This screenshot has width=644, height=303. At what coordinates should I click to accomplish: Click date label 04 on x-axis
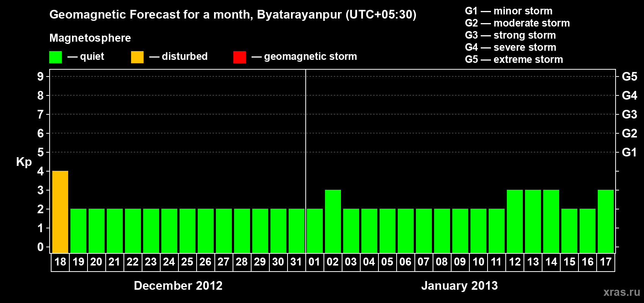[369, 262]
